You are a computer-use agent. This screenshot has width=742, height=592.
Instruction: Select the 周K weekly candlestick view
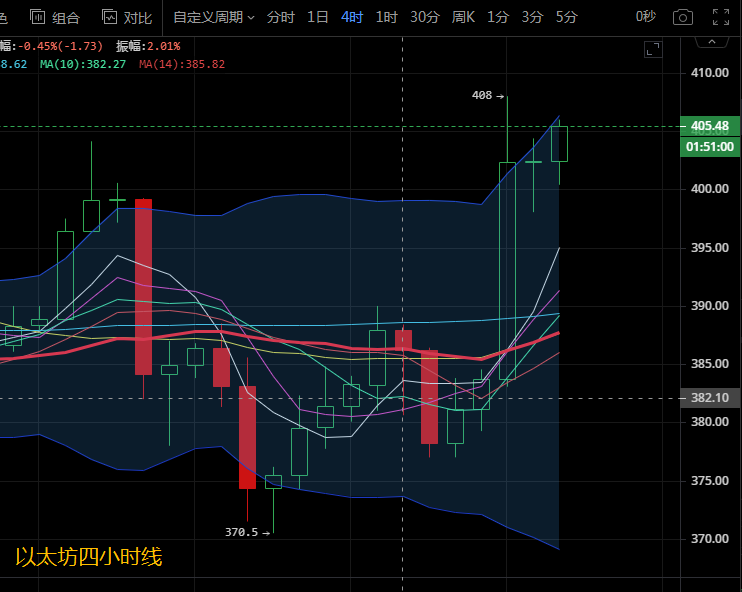[463, 17]
